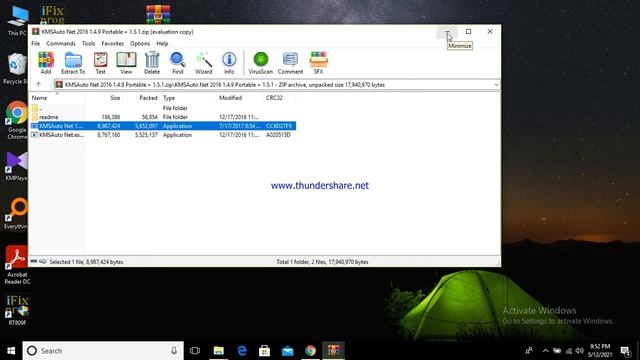Image resolution: width=640 pixels, height=360 pixels.
Task: Open the Acrobat Reader DC desktop shortcut
Action: tap(17, 265)
